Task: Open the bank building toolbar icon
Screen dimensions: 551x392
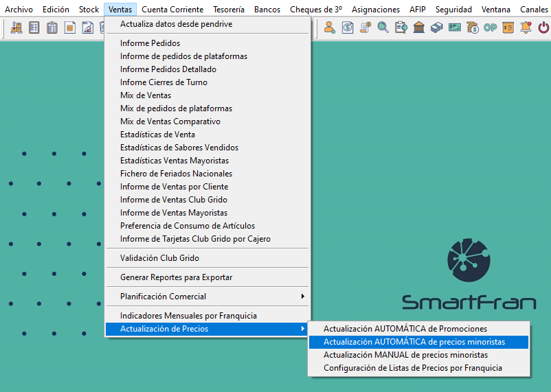Action: [x=419, y=27]
